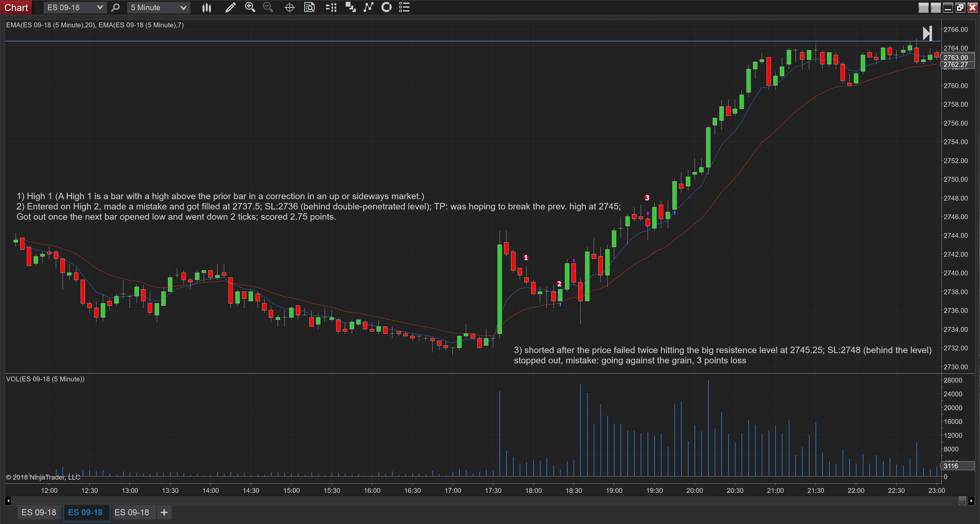Click the 20:00 time axis label
Screen dimensions: 980x524
[695, 491]
